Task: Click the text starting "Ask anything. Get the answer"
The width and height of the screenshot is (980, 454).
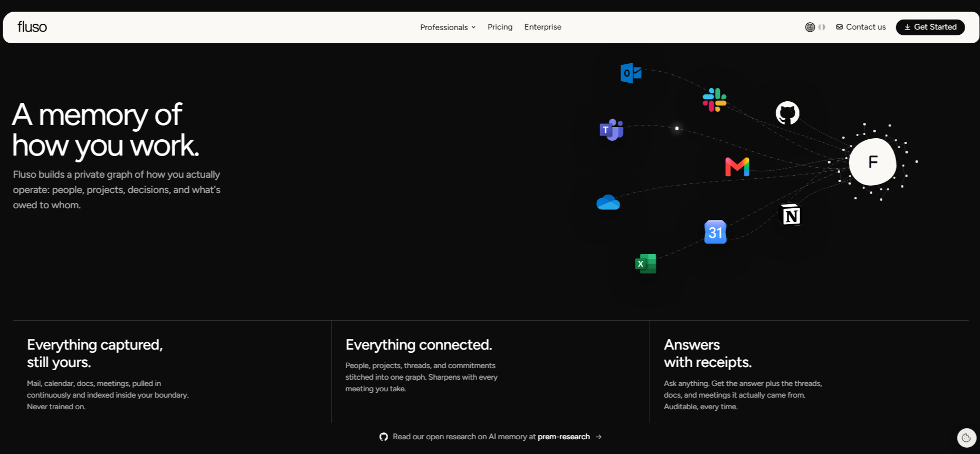Action: click(x=743, y=395)
